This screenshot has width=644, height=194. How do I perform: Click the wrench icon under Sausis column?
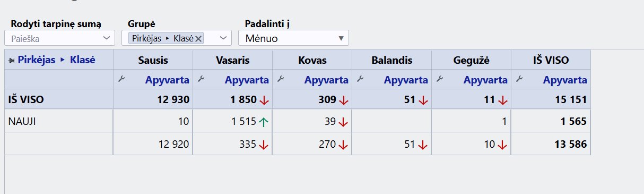tap(121, 79)
